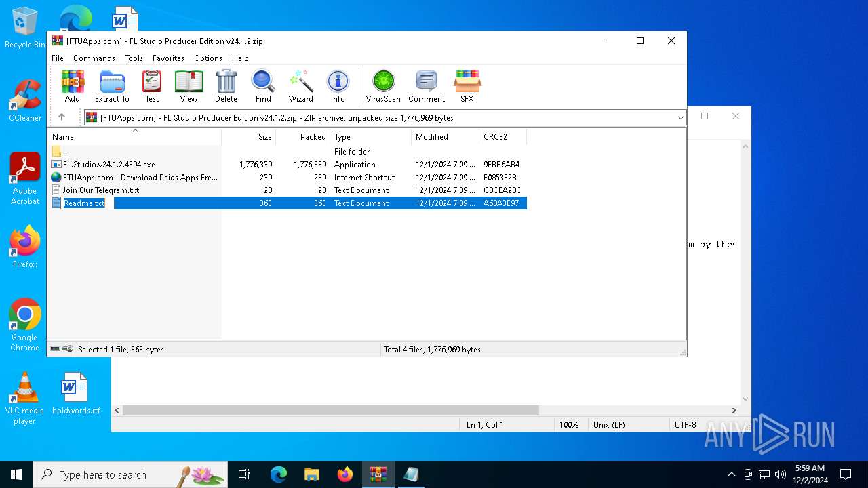Click Notepad scroll left arrow
Image resolution: width=868 pixels, height=488 pixels.
pyautogui.click(x=117, y=410)
